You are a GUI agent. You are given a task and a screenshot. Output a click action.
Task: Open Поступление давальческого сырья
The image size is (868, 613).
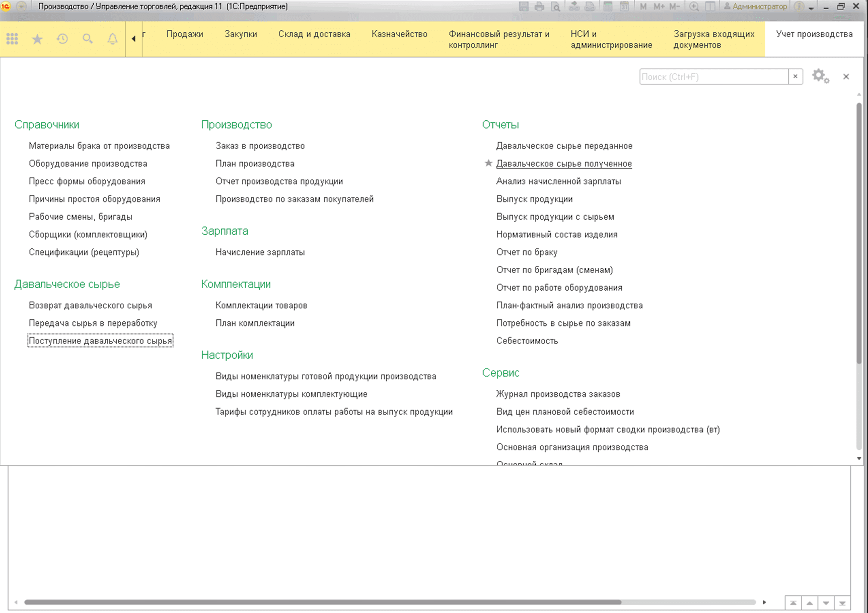(x=100, y=340)
